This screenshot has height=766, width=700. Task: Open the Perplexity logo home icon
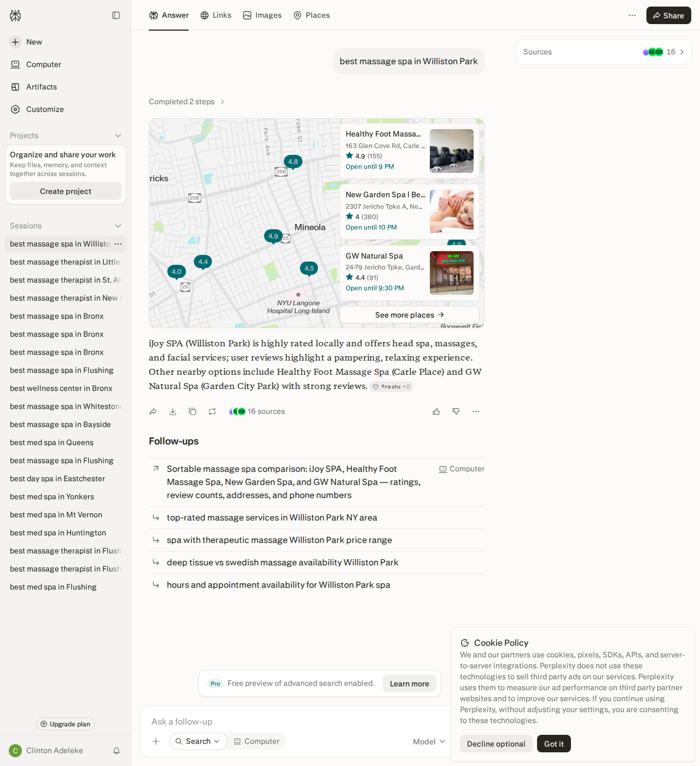point(15,15)
